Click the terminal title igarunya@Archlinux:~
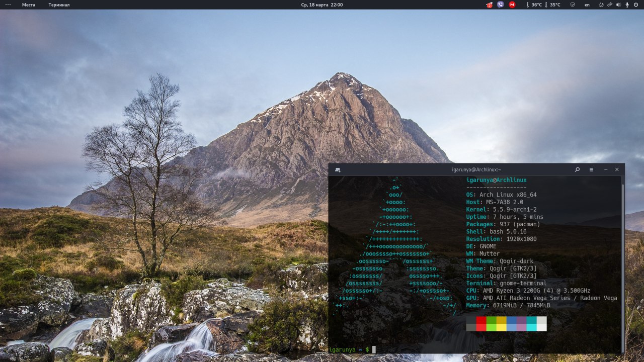The width and height of the screenshot is (644, 362). tap(476, 170)
